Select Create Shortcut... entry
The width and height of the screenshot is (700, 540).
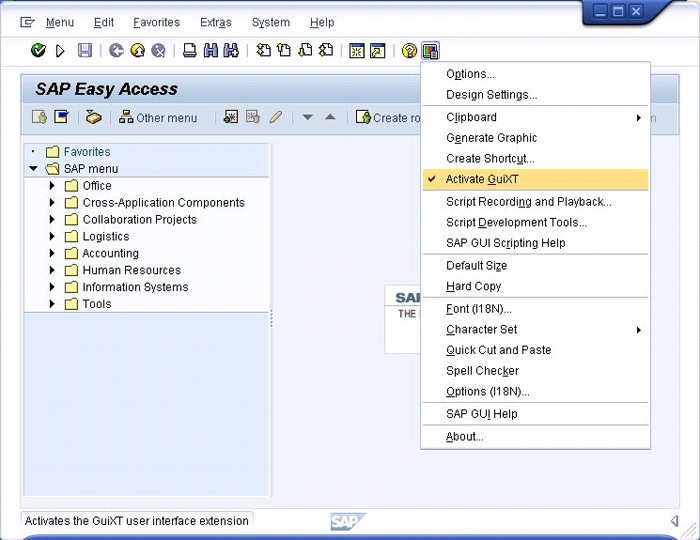point(535,158)
